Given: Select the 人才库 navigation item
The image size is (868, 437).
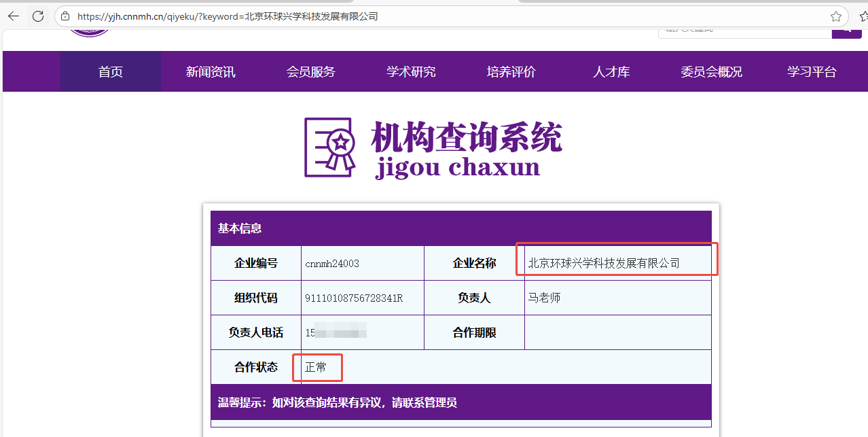Looking at the screenshot, I should click(x=611, y=71).
